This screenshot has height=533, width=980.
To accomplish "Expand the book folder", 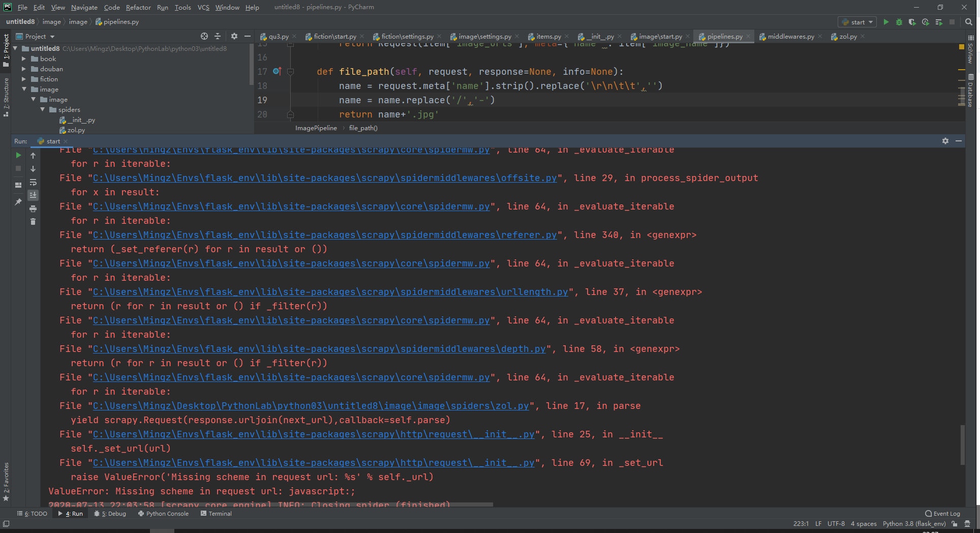I will pyautogui.click(x=23, y=58).
